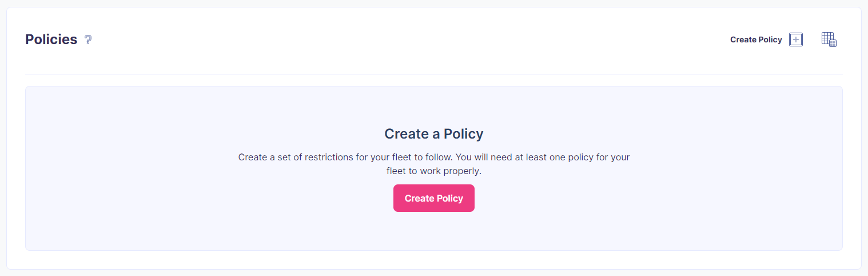Image resolution: width=868 pixels, height=276 pixels.
Task: Choose the grid-with-tiles icon in the header
Action: [829, 40]
